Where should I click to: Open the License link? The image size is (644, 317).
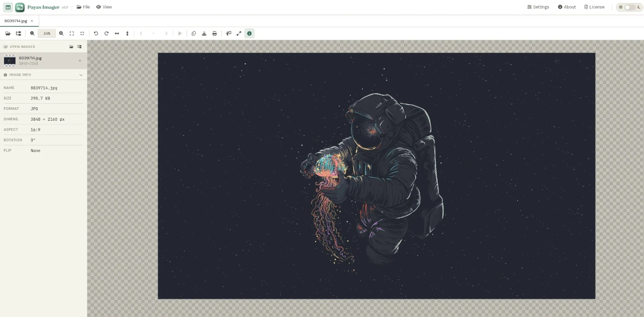point(594,7)
